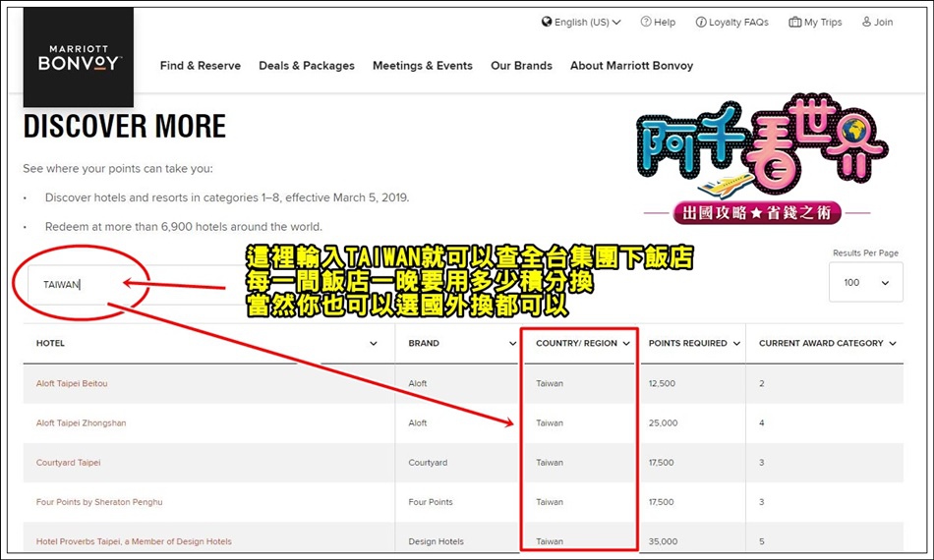
Task: Select the Taiwan cell in Courtyard Taipei row
Action: click(550, 463)
